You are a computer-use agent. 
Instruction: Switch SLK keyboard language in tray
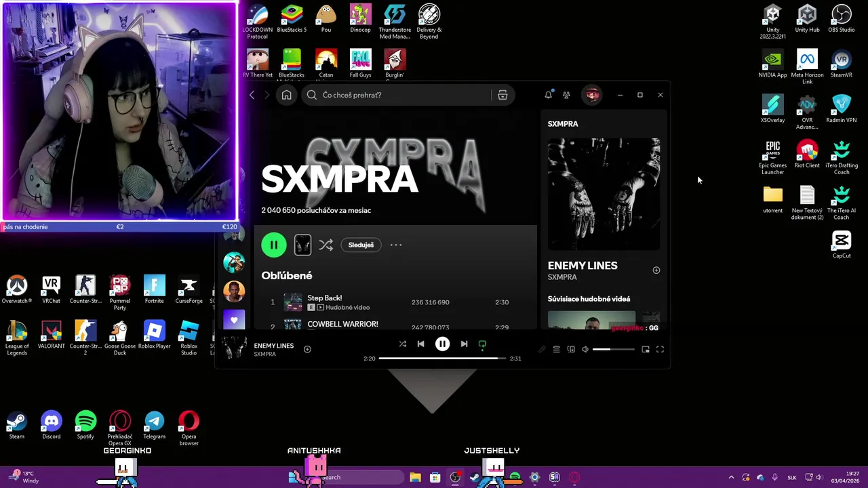[x=791, y=477]
